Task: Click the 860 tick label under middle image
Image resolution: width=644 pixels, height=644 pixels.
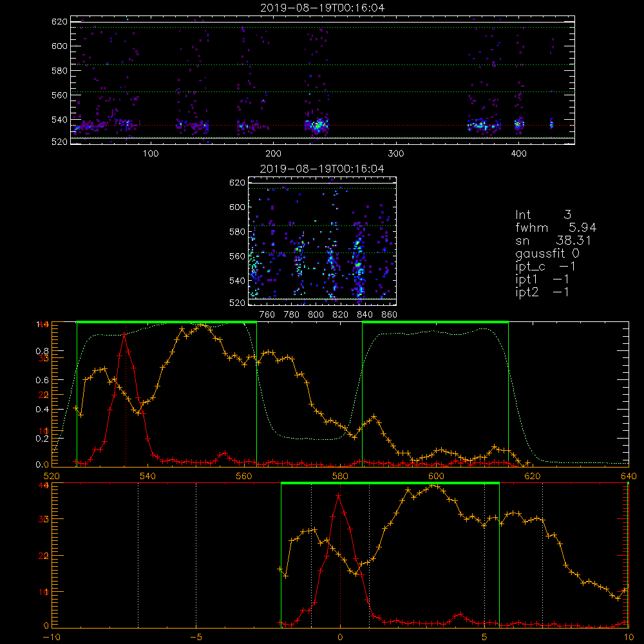Action: [390, 315]
